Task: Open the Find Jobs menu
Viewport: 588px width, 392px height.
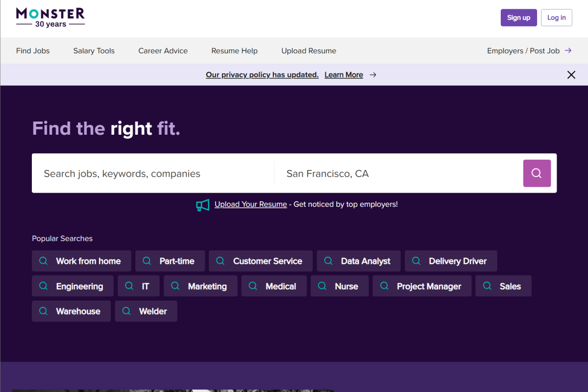Action: tap(33, 50)
